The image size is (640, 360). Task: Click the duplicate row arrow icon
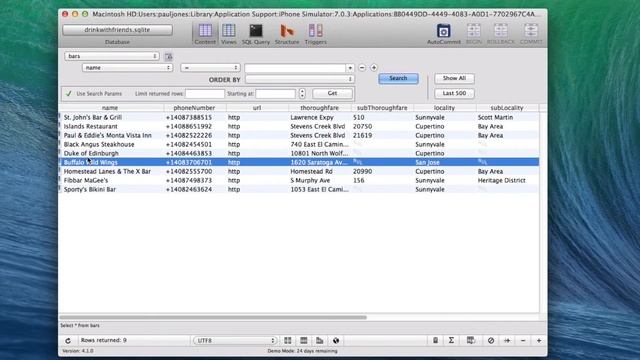[507, 340]
